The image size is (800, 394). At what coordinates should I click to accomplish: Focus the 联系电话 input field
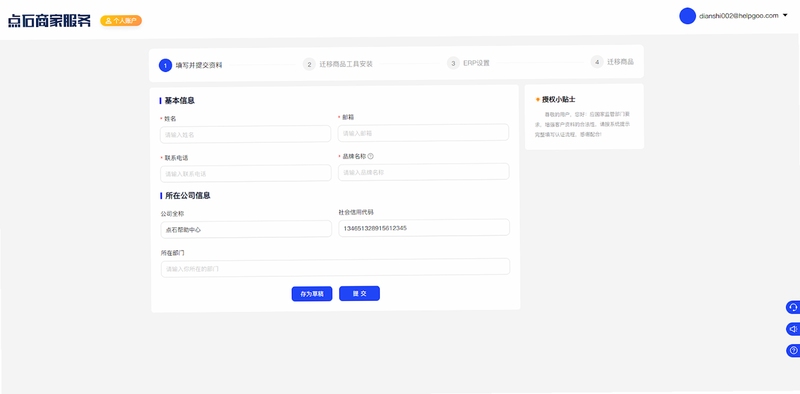pos(245,174)
